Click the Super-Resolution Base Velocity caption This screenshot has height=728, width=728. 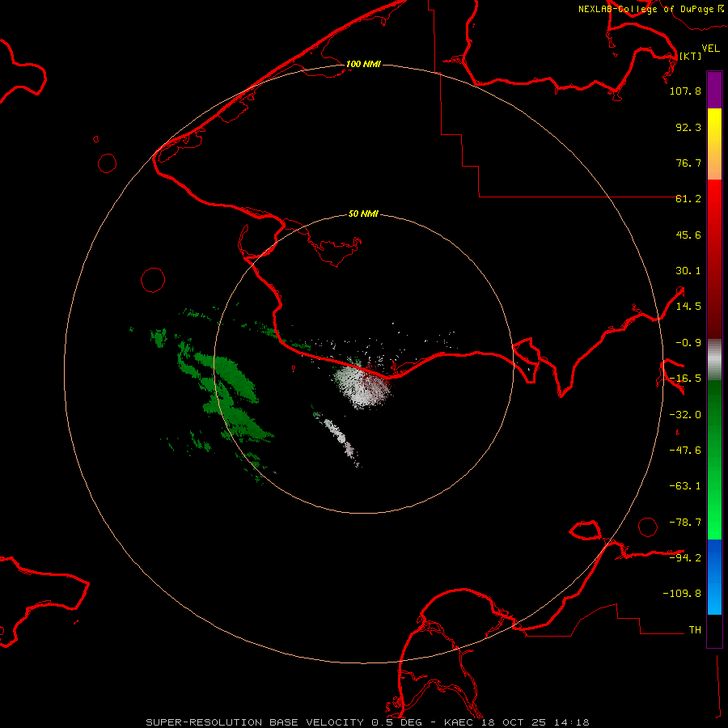pos(368,722)
